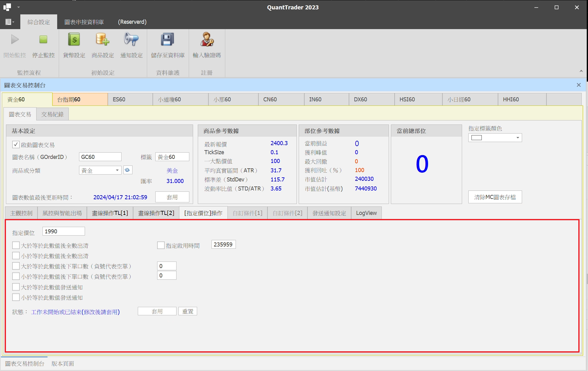This screenshot has height=371, width=588.
Task: Open 通知設定 megaphone icon
Action: 131,40
